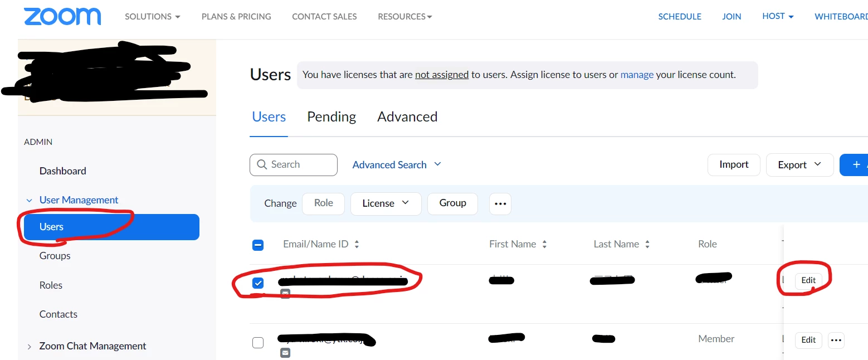Click the not assigned link
Image resolution: width=868 pixels, height=360 pixels.
click(442, 75)
